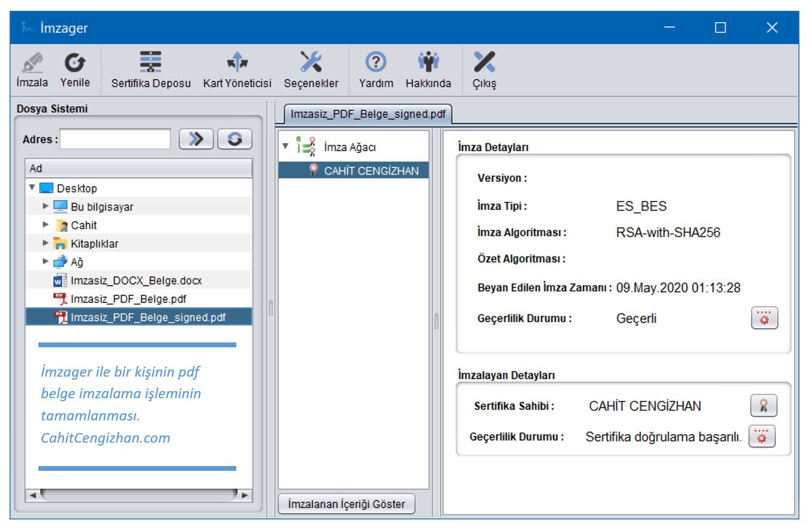
Task: Collapse the Desktop tree node
Action: (x=32, y=188)
